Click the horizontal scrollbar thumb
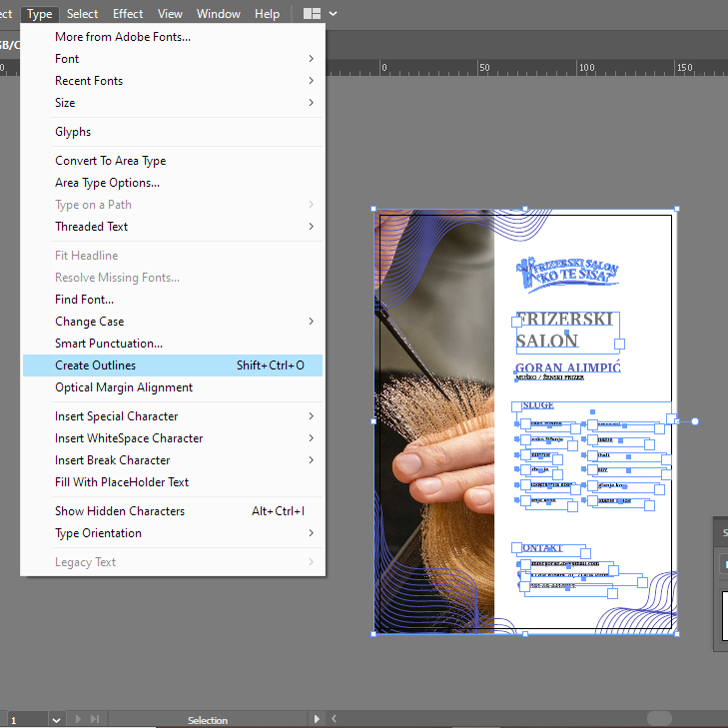This screenshot has height=728, width=728. (x=659, y=719)
